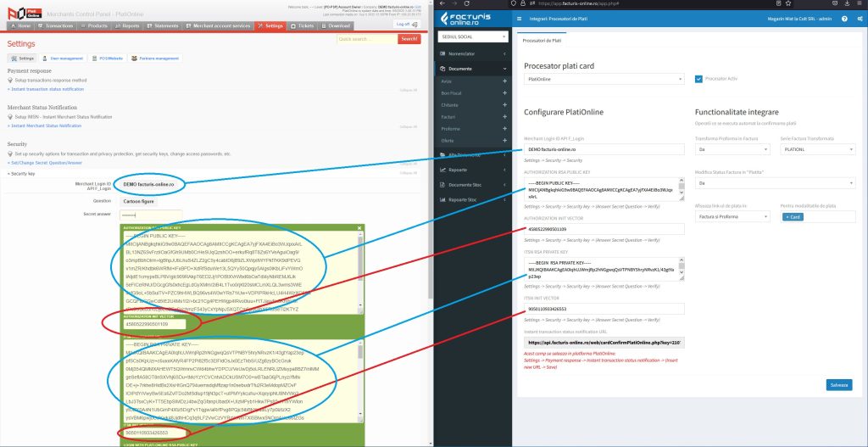The height and width of the screenshot is (447, 868).
Task: Open the Tickets menu item
Action: tap(303, 26)
